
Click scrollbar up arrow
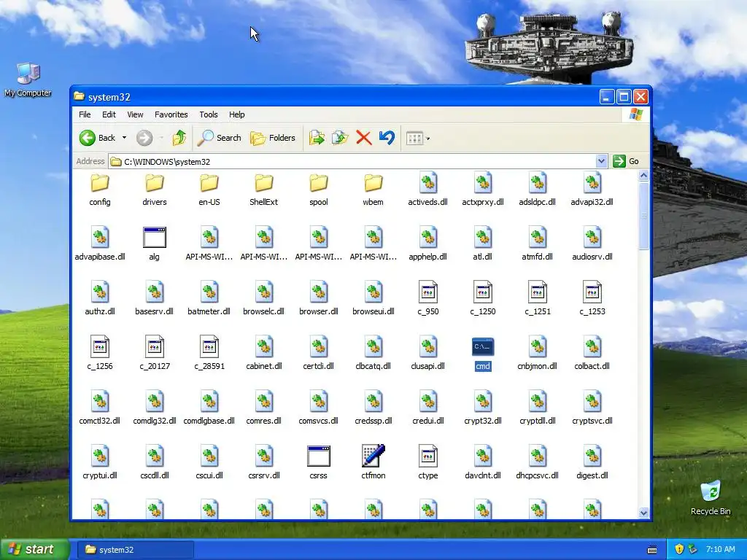[643, 176]
